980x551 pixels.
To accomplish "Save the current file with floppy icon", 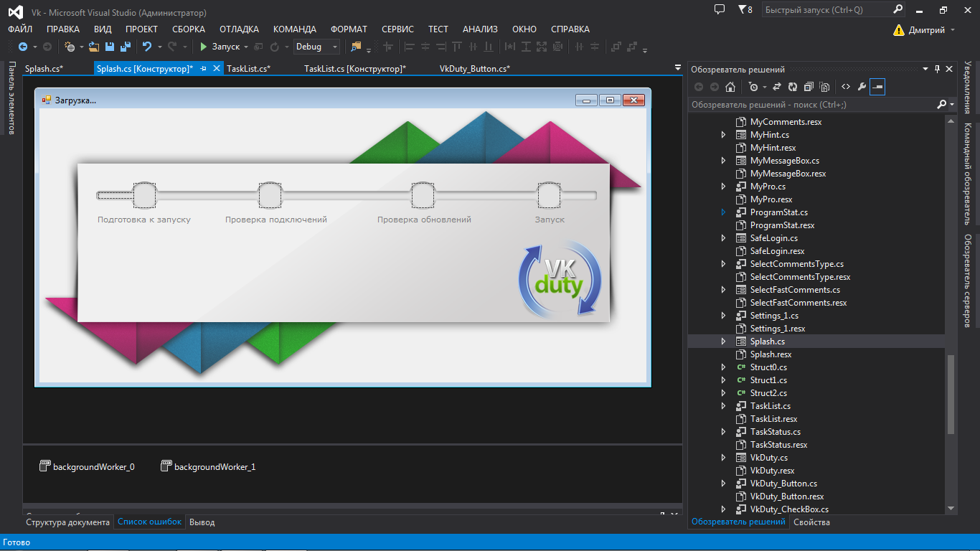I will (110, 47).
